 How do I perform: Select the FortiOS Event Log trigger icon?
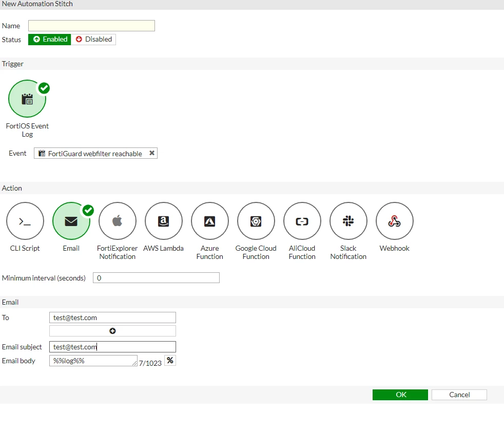(27, 99)
